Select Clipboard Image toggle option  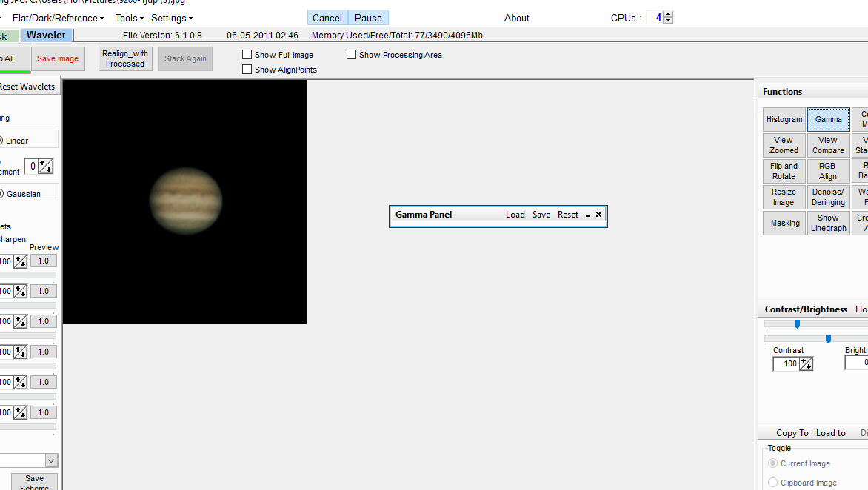[772, 483]
